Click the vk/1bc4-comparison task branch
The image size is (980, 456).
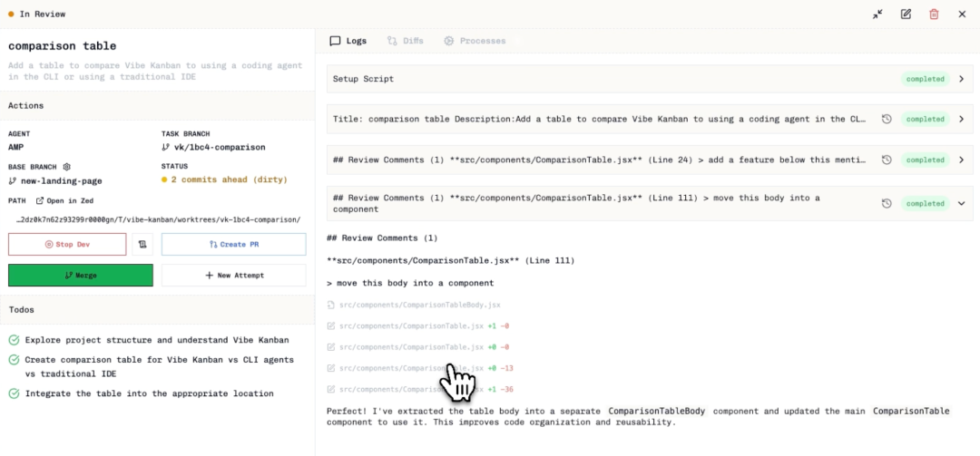pyautogui.click(x=213, y=148)
